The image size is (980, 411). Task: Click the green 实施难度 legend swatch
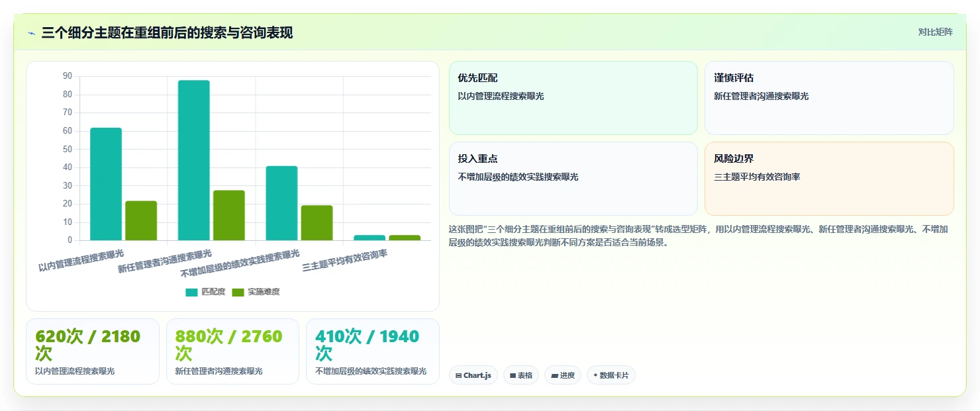point(238,293)
